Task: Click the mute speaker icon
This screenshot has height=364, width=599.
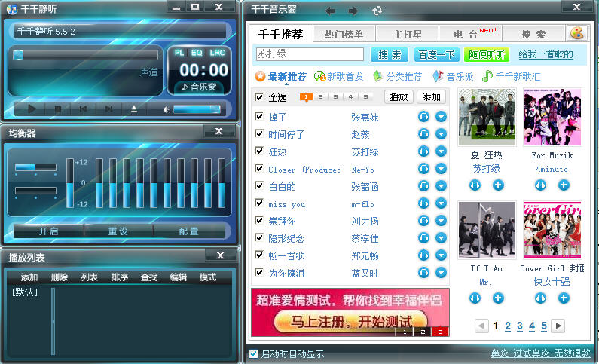Action: pos(166,109)
